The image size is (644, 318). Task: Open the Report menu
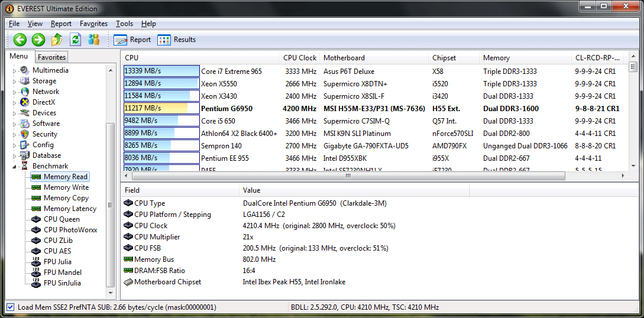(61, 24)
